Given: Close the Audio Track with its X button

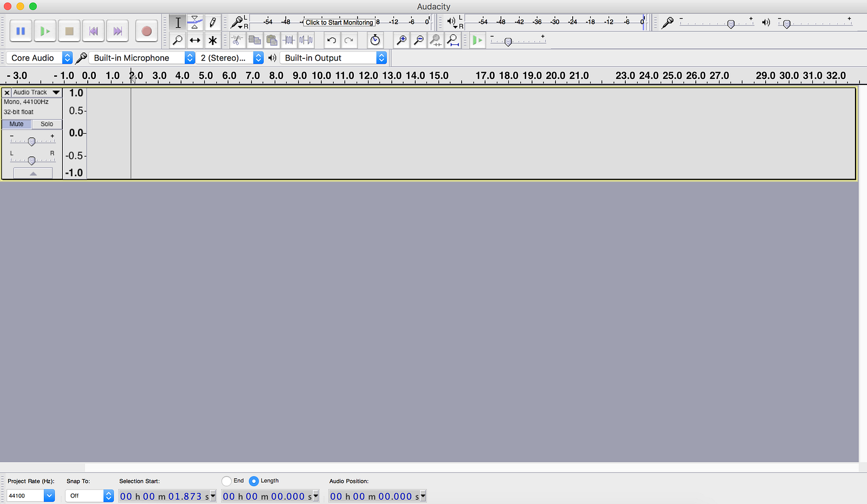Looking at the screenshot, I should 7,93.
